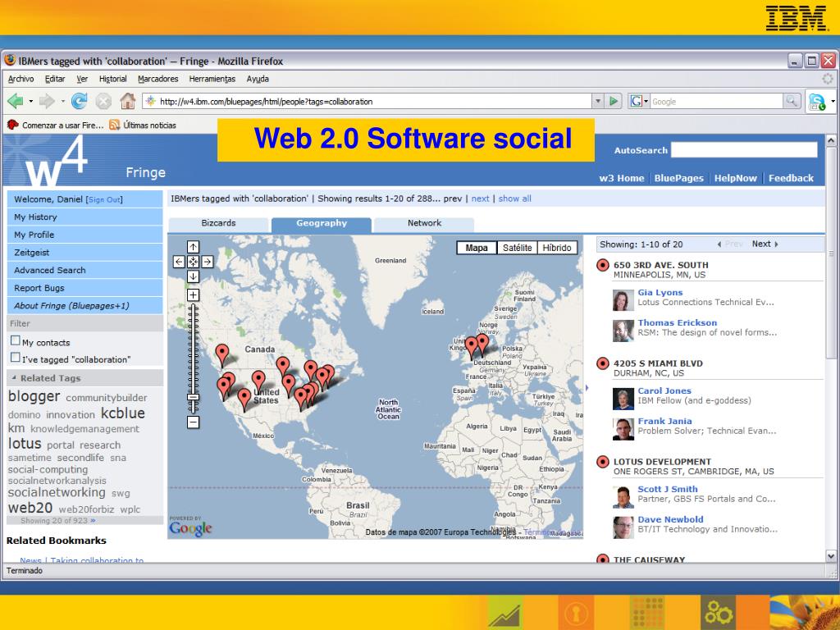Open the search engine selector dropdown
The image size is (840, 630).
pos(640,101)
